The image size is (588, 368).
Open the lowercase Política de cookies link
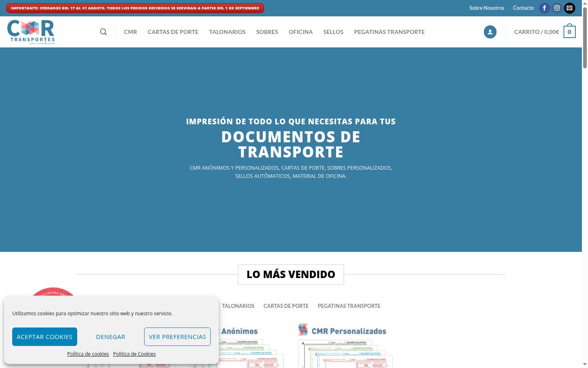pyautogui.click(x=88, y=354)
